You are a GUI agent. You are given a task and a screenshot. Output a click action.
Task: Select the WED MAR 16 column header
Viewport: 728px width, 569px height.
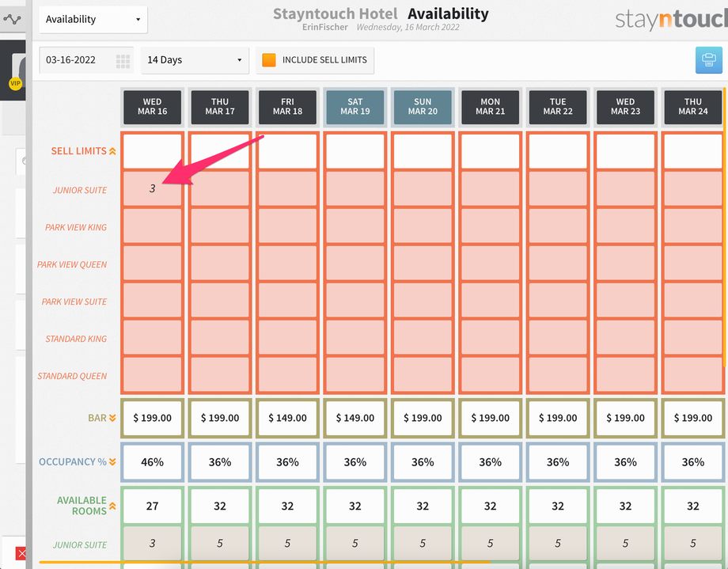[152, 107]
